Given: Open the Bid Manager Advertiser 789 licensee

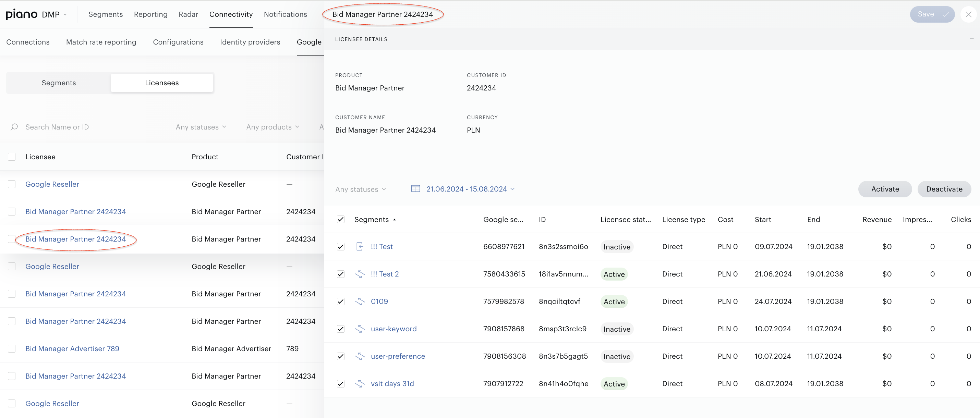Looking at the screenshot, I should coord(72,348).
